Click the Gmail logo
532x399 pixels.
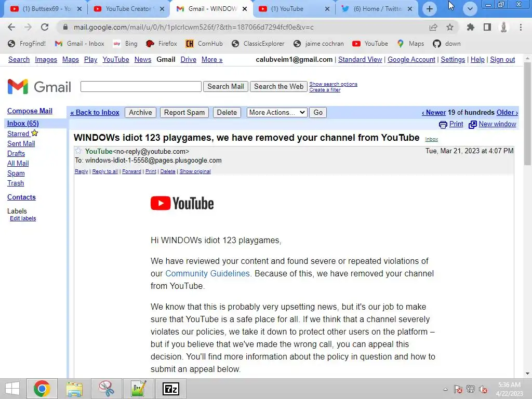pos(39,87)
